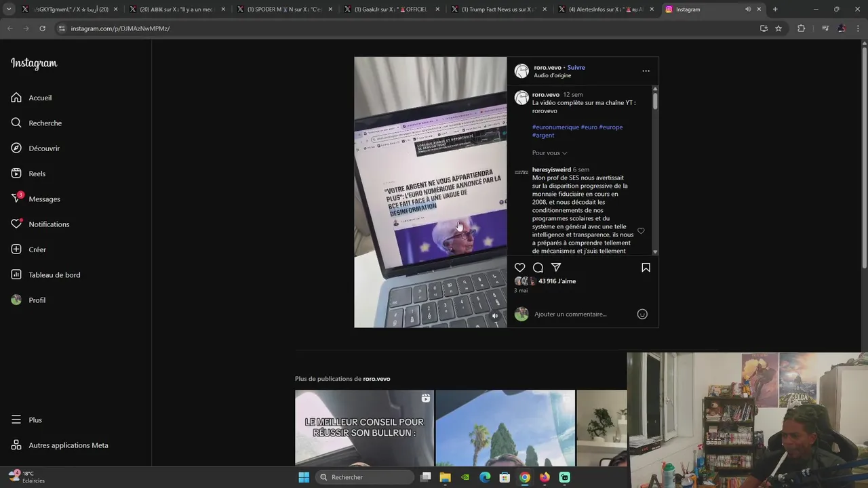Viewport: 868px width, 488px height.
Task: Open media controls icon in toolbar
Action: point(825,28)
